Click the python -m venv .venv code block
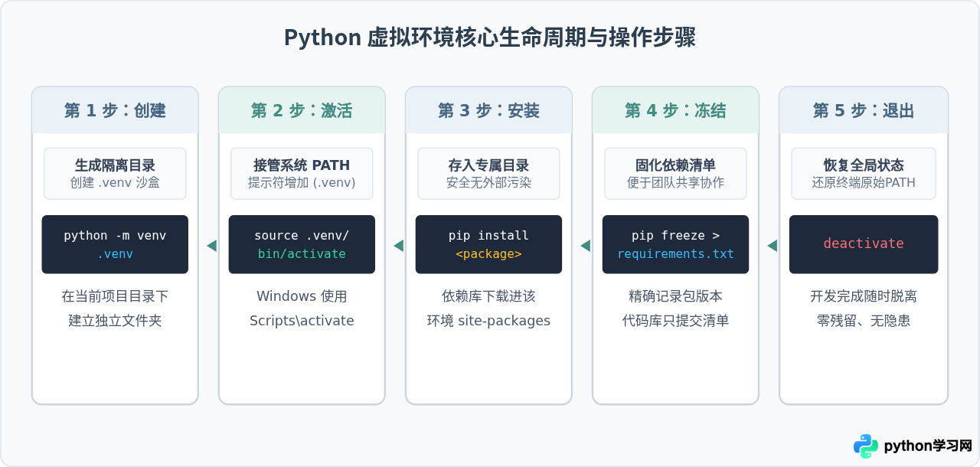 (x=115, y=244)
